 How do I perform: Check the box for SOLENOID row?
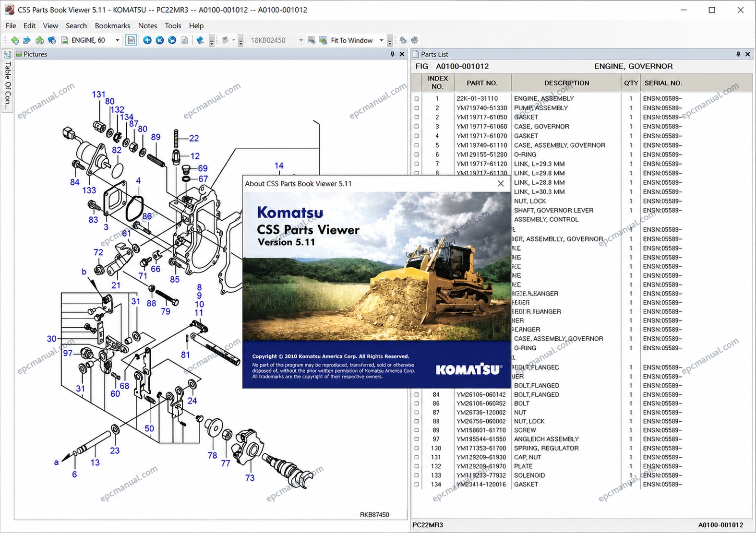click(417, 475)
